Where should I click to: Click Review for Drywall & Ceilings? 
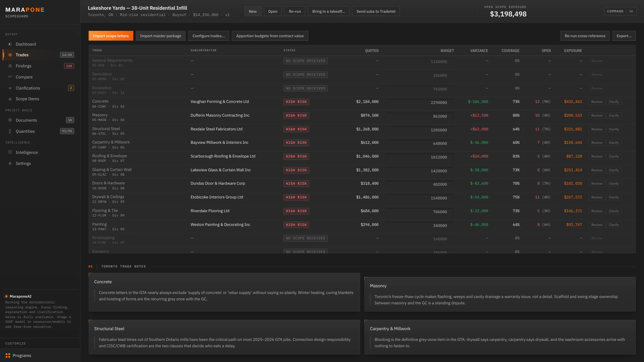(597, 197)
